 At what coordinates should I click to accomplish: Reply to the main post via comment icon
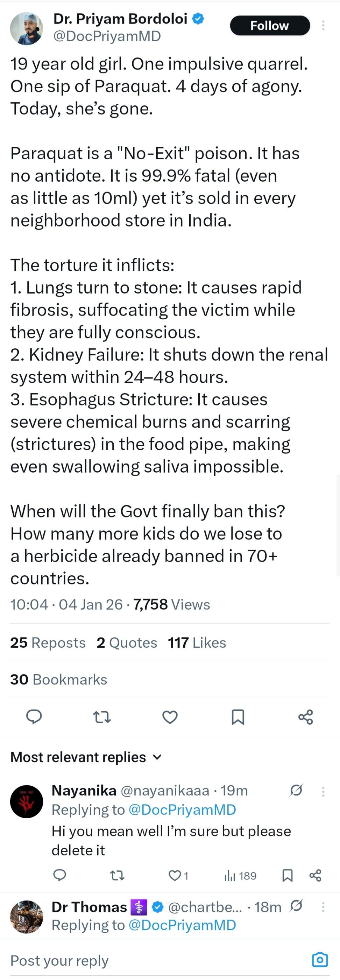click(x=34, y=717)
